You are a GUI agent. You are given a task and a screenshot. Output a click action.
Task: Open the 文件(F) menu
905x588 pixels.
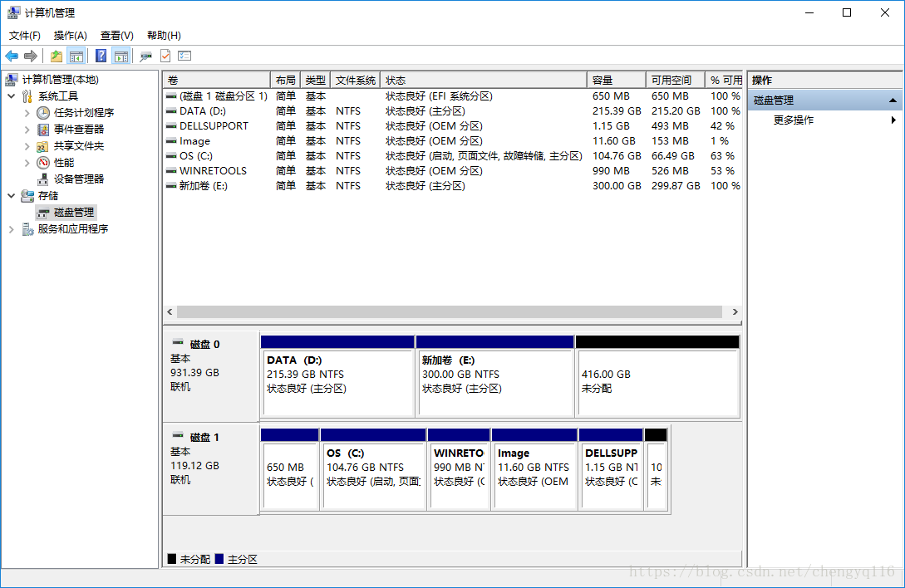pyautogui.click(x=25, y=36)
